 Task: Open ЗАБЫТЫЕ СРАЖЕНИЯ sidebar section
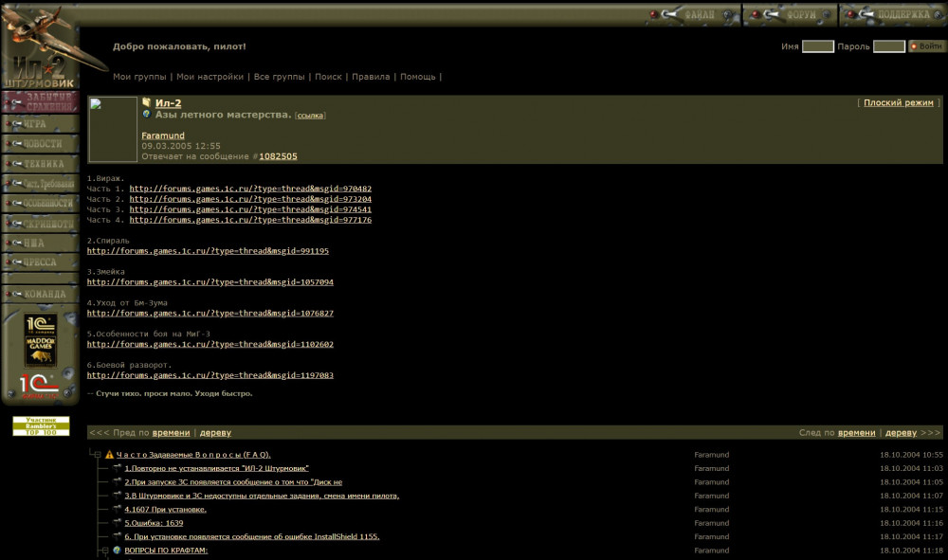(40, 102)
